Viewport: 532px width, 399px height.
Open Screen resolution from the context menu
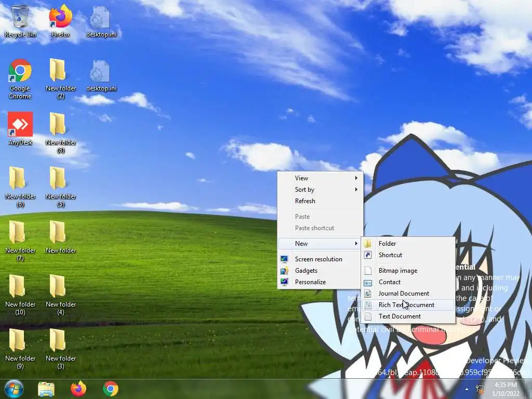pos(320,259)
